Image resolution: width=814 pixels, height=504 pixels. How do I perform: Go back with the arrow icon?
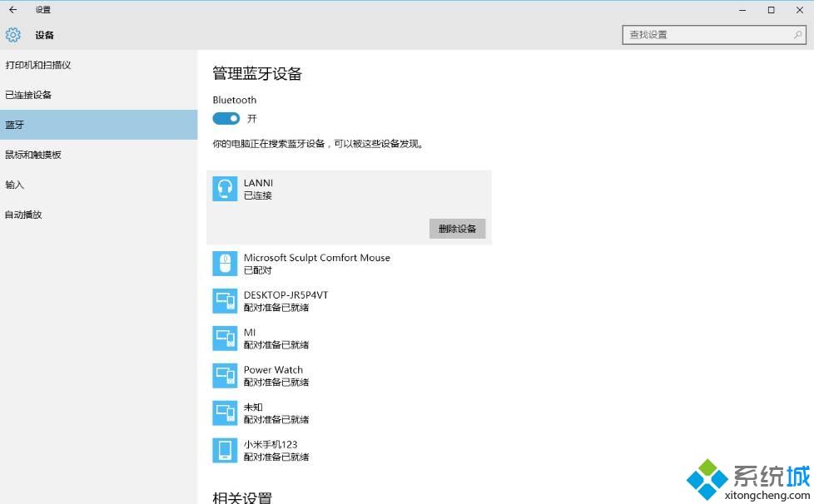[x=13, y=9]
